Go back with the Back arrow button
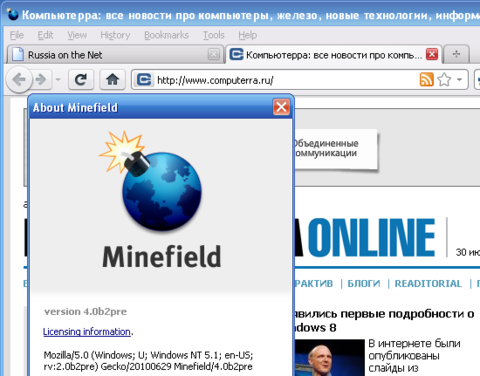Screen dimensions: 480x376 pyautogui.click(x=19, y=79)
